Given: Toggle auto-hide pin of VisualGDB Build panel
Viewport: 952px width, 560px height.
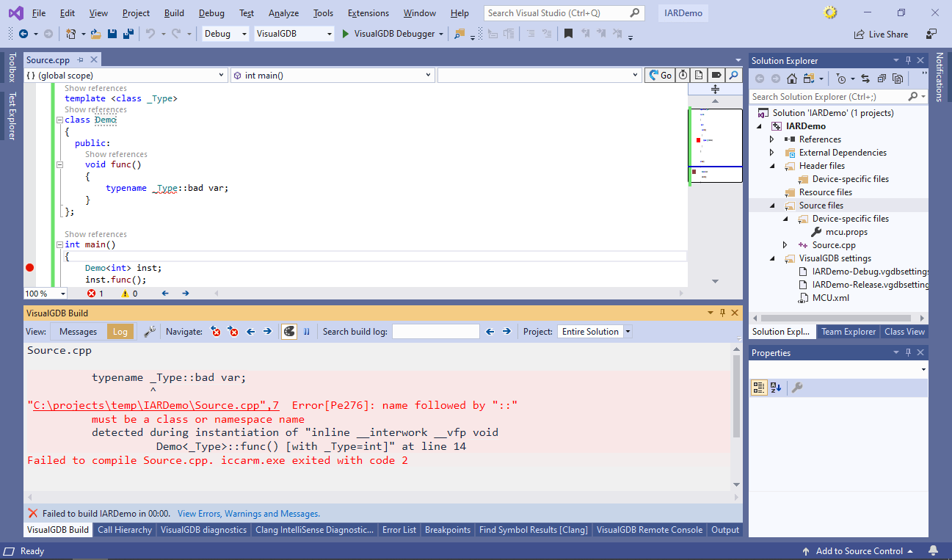Looking at the screenshot, I should 722,313.
